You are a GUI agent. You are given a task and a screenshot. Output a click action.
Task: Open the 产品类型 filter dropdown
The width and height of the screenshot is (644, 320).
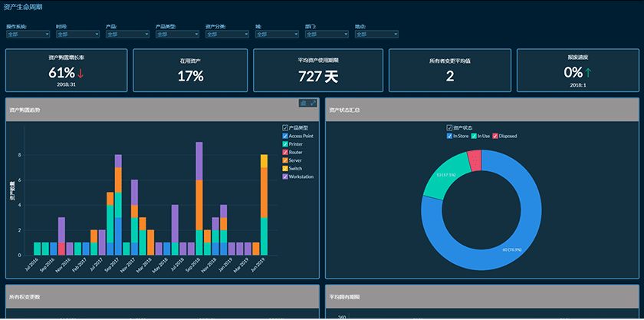pyautogui.click(x=177, y=35)
